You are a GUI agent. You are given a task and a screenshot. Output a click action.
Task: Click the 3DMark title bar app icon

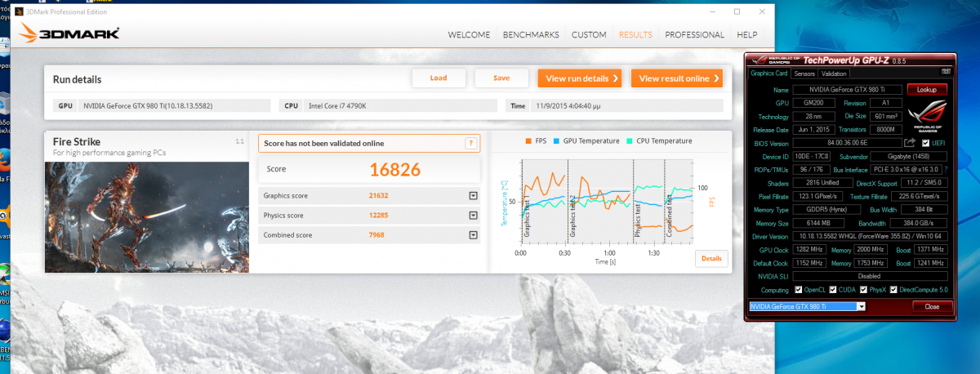click(19, 11)
